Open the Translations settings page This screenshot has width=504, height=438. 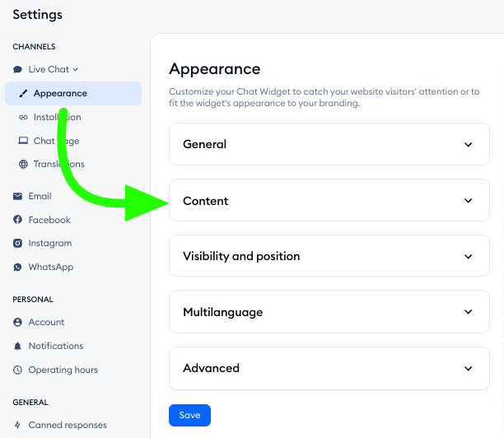(58, 165)
